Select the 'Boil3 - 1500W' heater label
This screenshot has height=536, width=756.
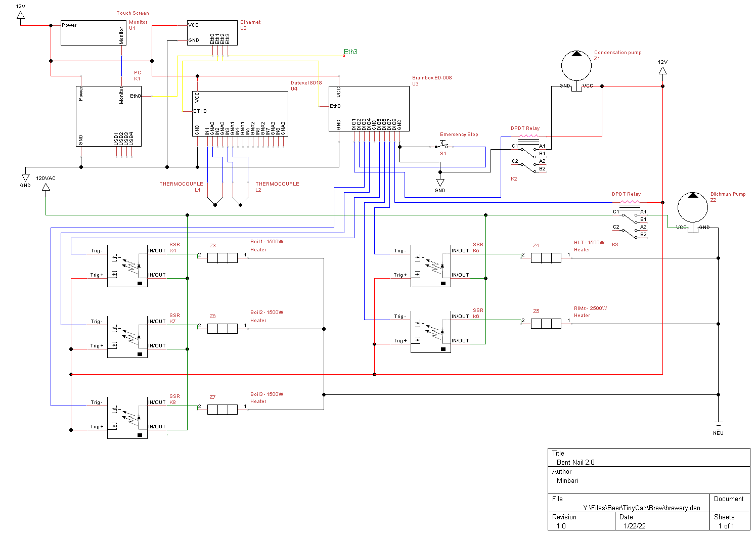tap(267, 394)
